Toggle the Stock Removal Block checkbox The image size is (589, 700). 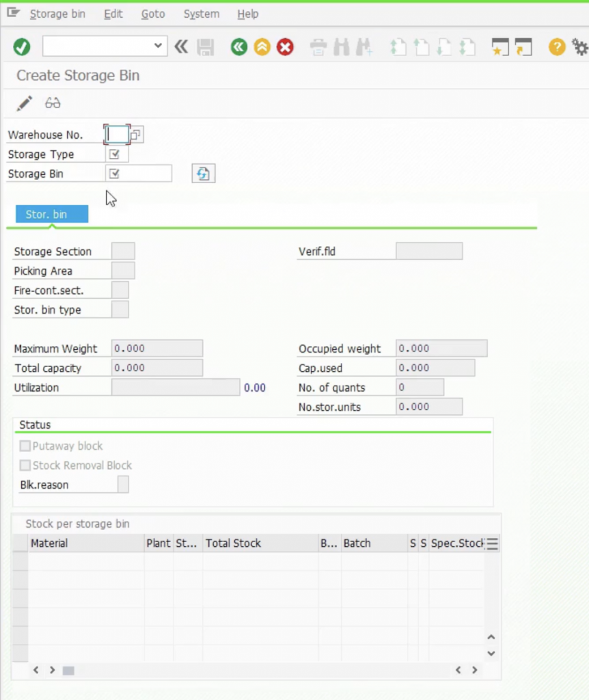25,465
